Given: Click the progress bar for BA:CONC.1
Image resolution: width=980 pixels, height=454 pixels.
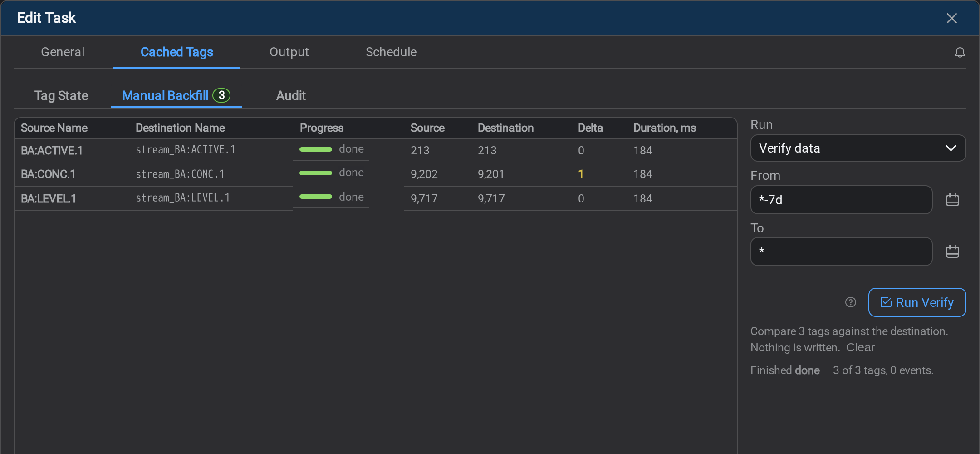Looking at the screenshot, I should [316, 173].
